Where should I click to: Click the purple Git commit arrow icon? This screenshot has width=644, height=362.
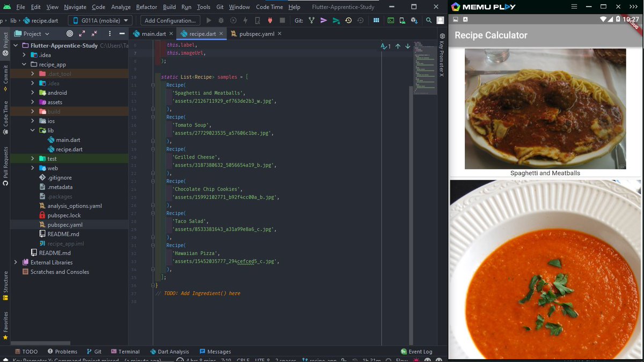tap(324, 20)
